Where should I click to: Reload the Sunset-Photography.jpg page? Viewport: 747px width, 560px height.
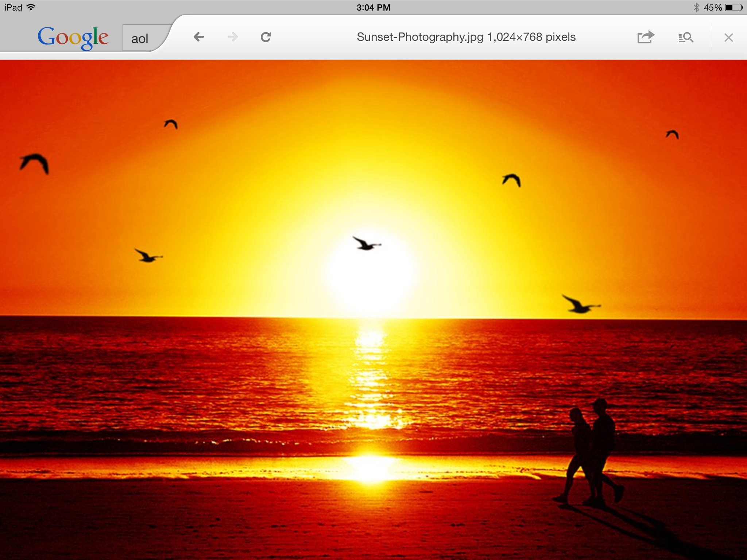click(266, 37)
